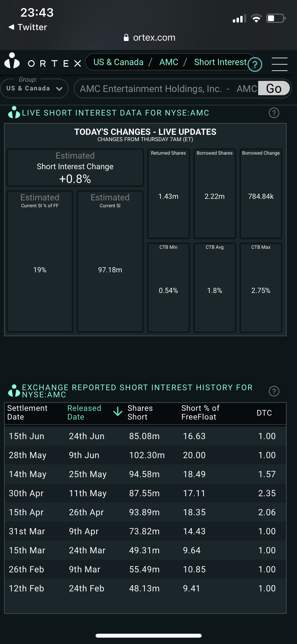Tap the lock icon by ortex.com
This screenshot has height=644, width=297.
coord(126,38)
